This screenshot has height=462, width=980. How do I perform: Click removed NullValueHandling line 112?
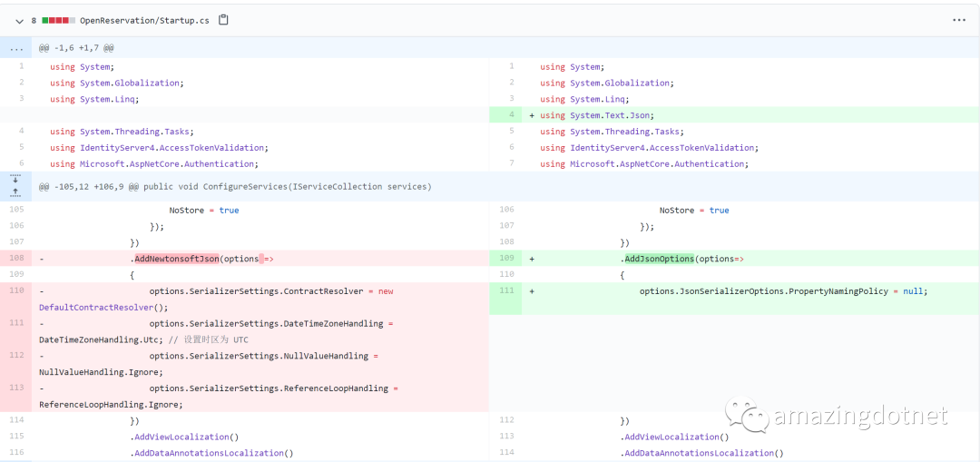tap(244, 365)
